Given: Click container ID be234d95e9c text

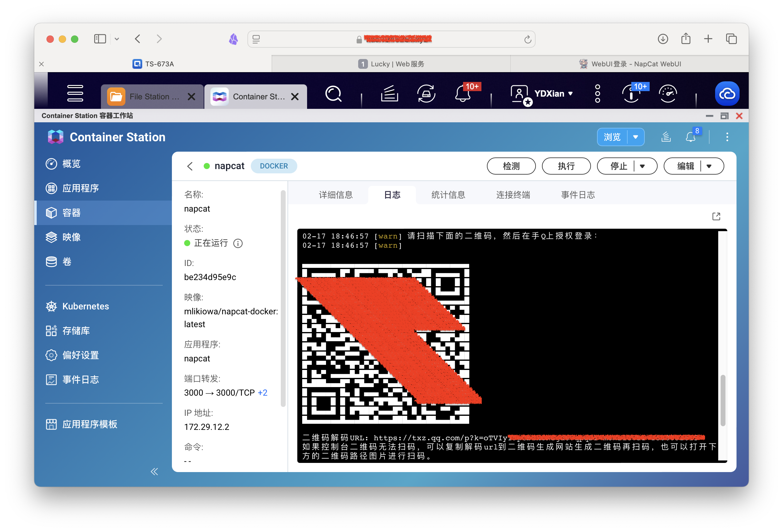Looking at the screenshot, I should click(x=210, y=277).
